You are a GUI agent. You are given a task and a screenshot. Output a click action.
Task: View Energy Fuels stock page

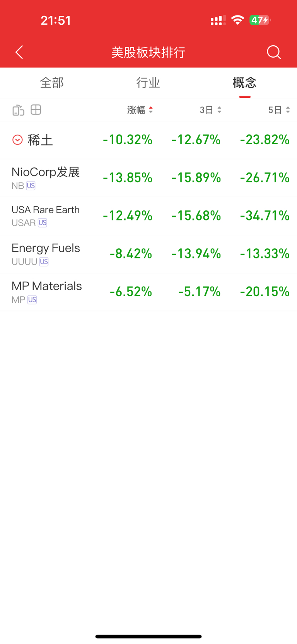[46, 248]
